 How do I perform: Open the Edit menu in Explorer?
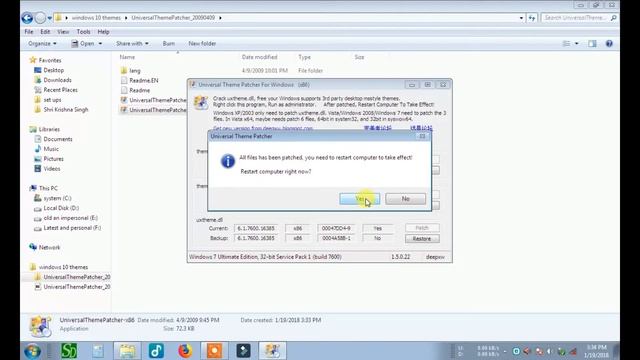[45, 31]
